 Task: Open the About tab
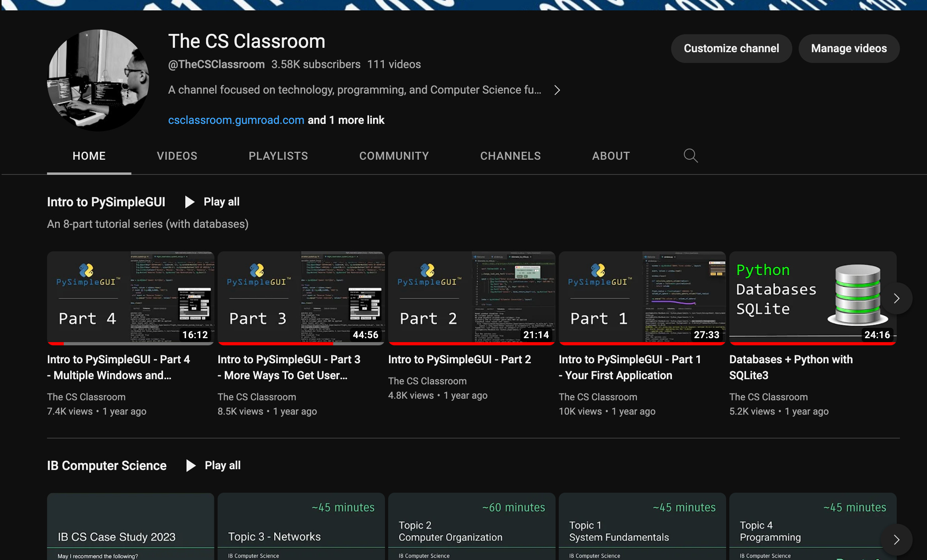pos(611,156)
